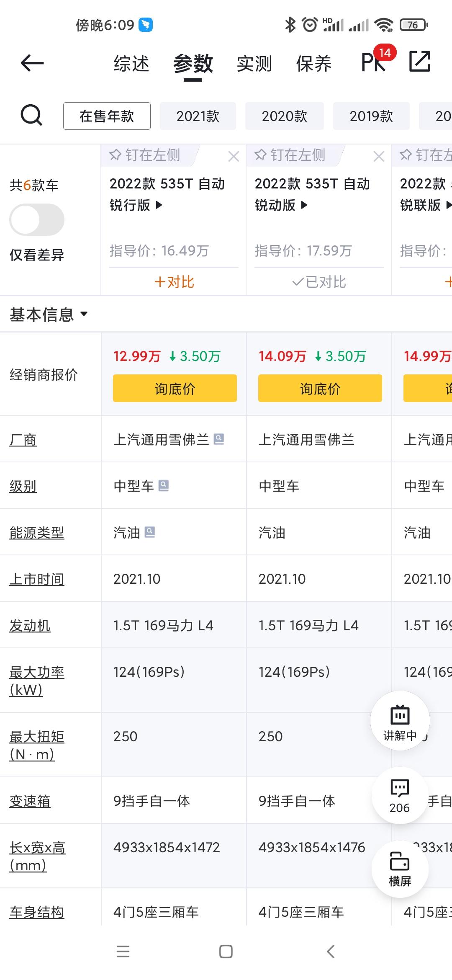Tap dealer price 12.99万
Screen dimensions: 452x980
pyautogui.click(x=137, y=356)
